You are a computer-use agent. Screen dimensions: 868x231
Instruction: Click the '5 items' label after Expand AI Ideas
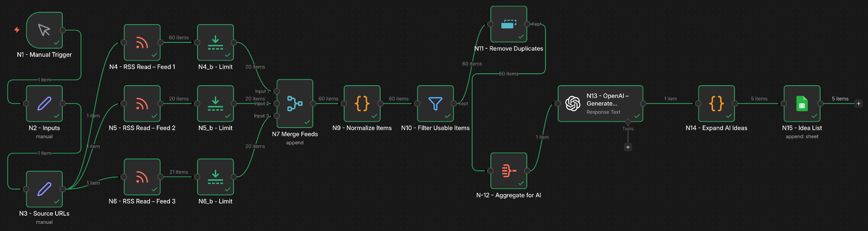(x=759, y=99)
